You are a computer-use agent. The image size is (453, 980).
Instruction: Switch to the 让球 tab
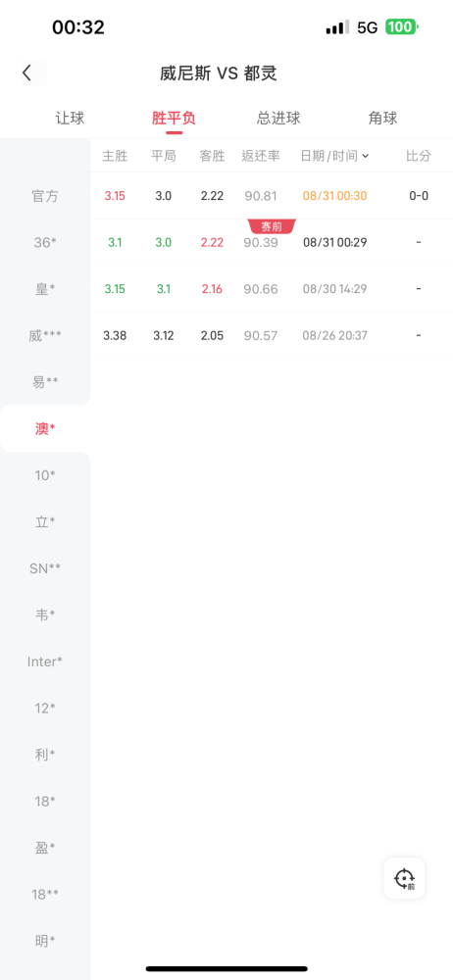pyautogui.click(x=70, y=118)
